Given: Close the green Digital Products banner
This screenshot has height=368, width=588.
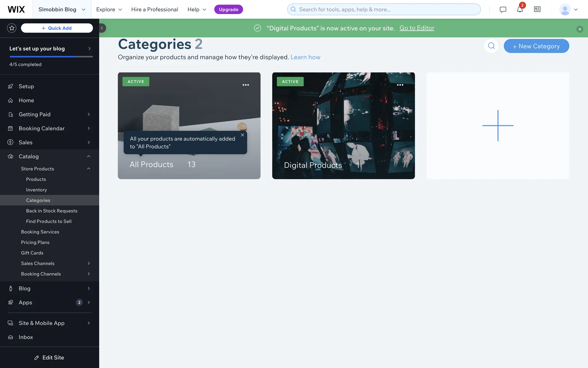Looking at the screenshot, I should click(x=579, y=29).
